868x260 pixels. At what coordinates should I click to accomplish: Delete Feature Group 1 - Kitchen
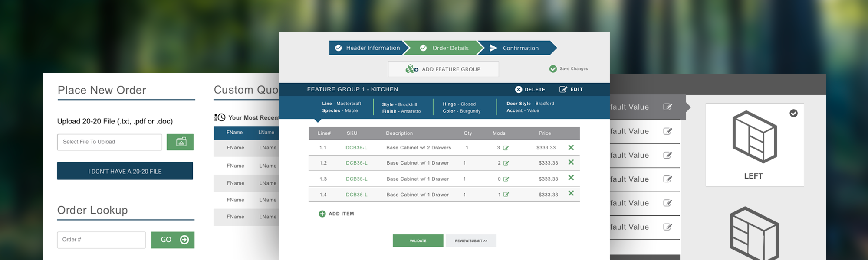(530, 90)
